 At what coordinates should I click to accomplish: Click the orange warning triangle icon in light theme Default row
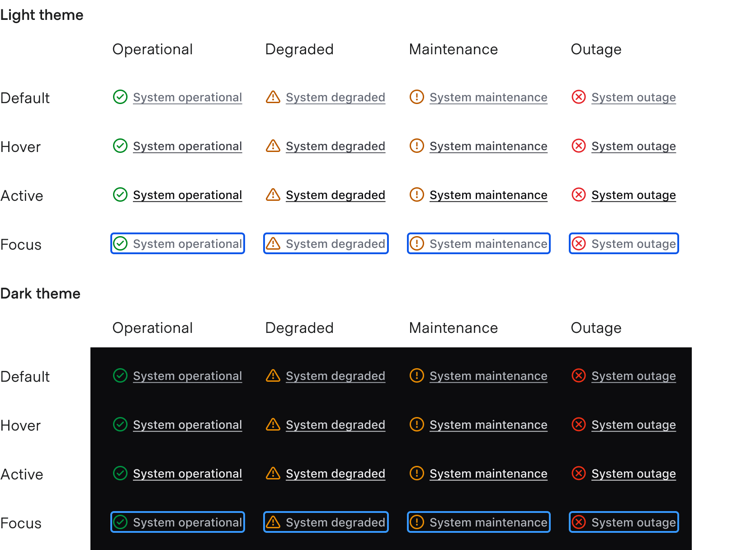(273, 97)
